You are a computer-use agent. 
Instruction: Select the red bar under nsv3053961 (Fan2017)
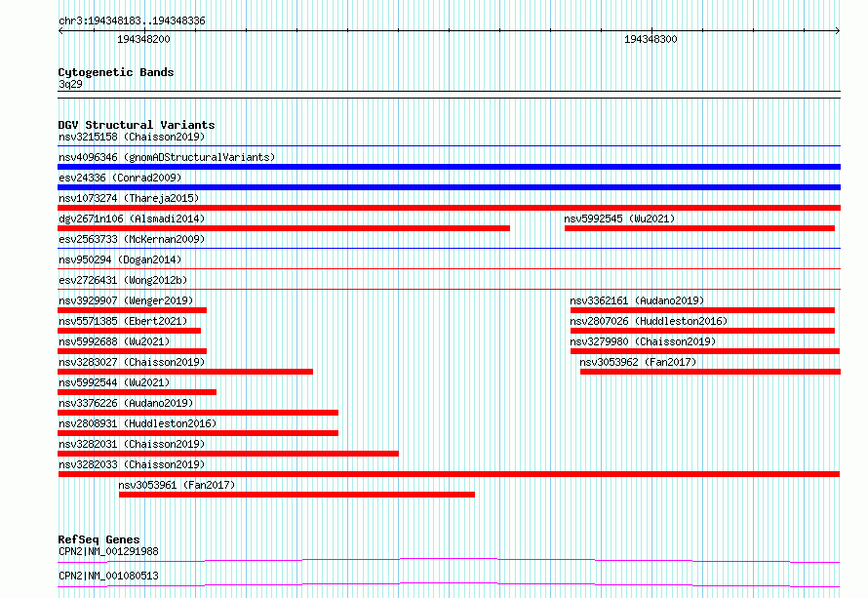point(296,495)
